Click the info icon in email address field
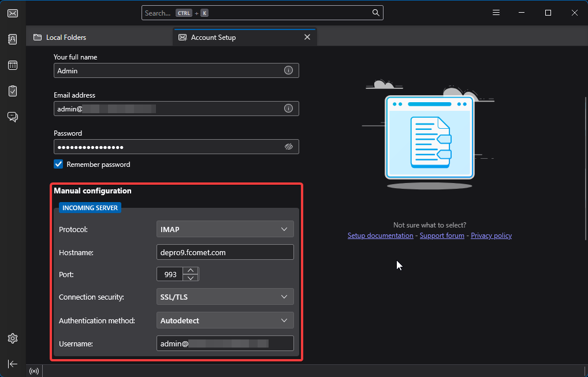This screenshot has width=588, height=377. coord(288,109)
